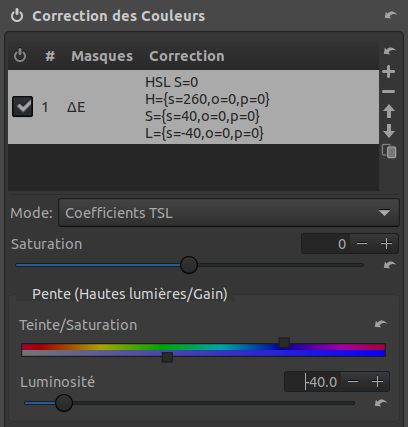Increase Luminosité with the plus button
The width and height of the screenshot is (408, 427).
tap(377, 382)
